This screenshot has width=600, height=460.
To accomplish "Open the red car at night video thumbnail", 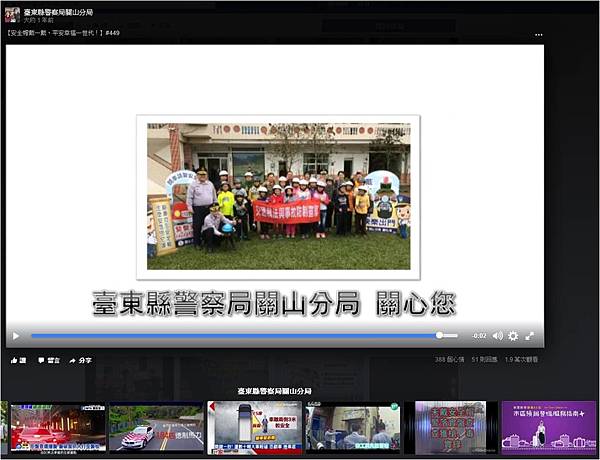I will tap(58, 427).
